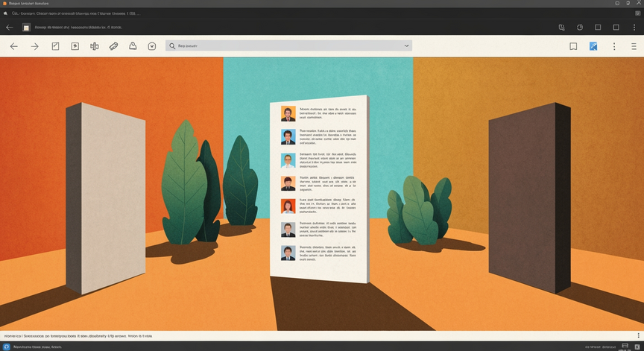Click the circular timer icon in dark bar
Screen dimensions: 644x351
pos(580,28)
